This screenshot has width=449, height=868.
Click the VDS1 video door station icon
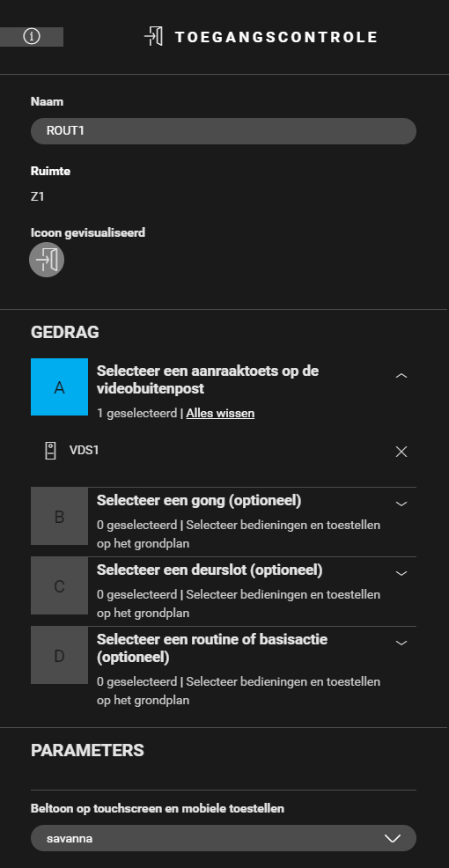50,451
